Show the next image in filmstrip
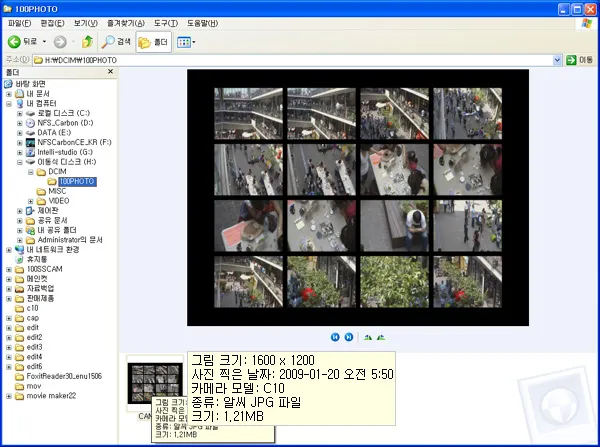 click(348, 337)
